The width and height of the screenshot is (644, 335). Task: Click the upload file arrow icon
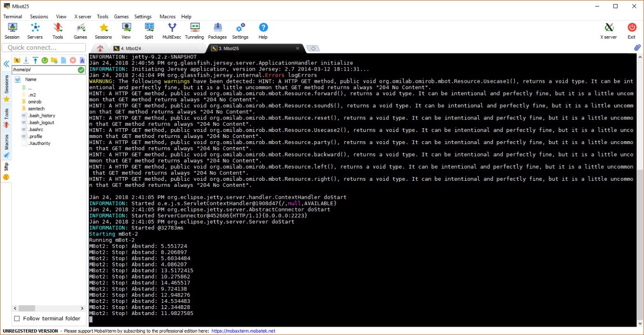(35, 60)
